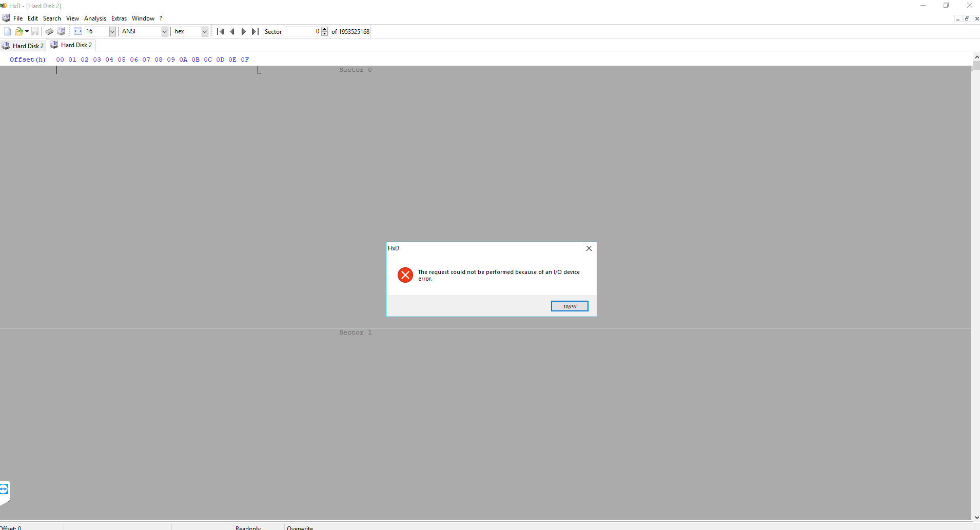Confirm the error with the אישור button
The image size is (980, 530).
(x=570, y=306)
